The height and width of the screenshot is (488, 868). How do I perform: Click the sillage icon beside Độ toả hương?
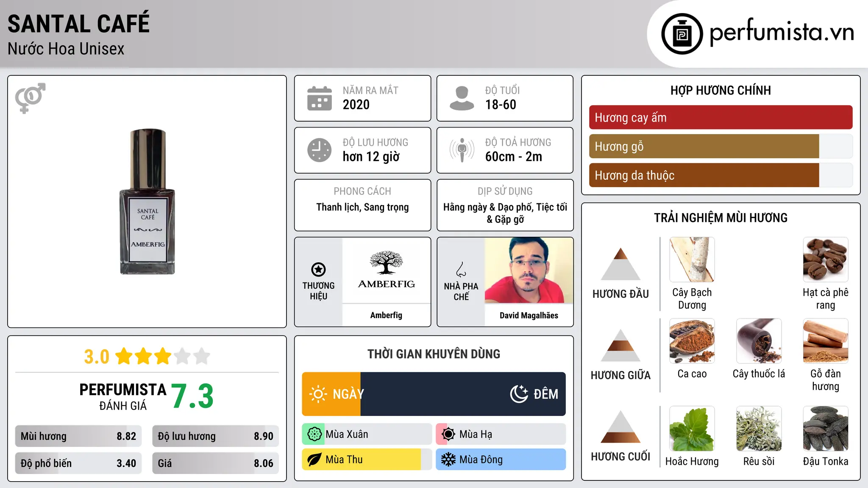pos(462,150)
